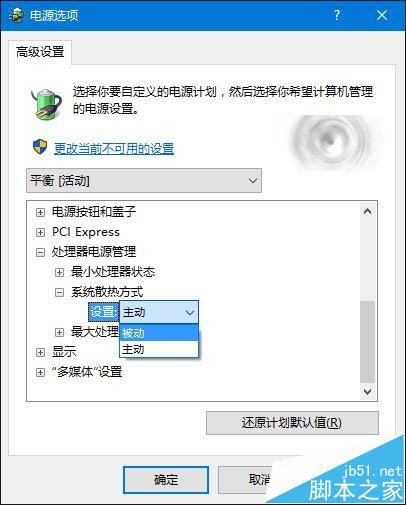Screen dimensions: 406x505
Task: Open the 平衡 [活动] power plan dropdown
Action: [x=144, y=181]
